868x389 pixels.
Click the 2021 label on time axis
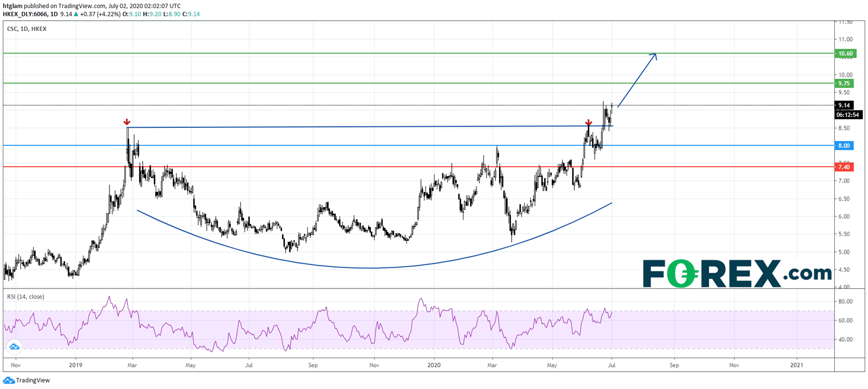[797, 365]
